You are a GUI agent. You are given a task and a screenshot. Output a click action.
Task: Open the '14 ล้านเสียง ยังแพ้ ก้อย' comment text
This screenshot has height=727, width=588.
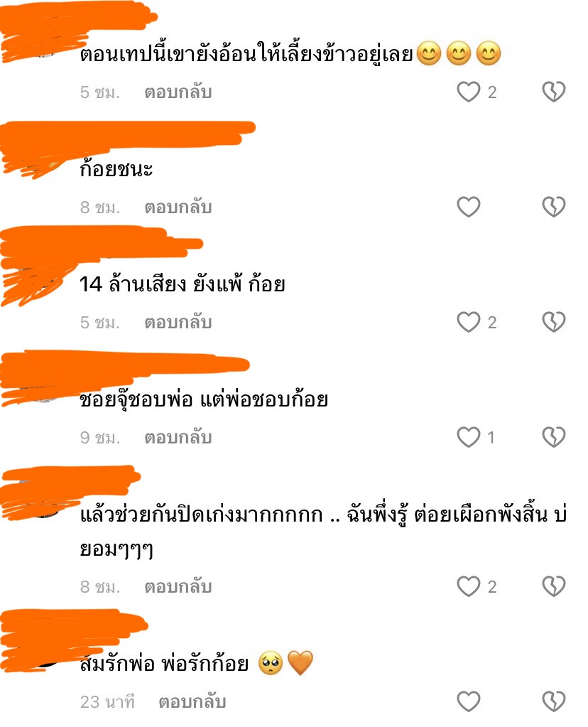click(182, 284)
